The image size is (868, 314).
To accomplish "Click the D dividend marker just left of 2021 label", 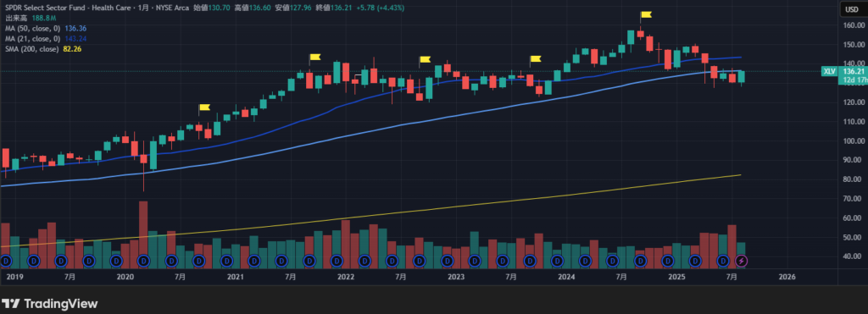I will pos(227,260).
